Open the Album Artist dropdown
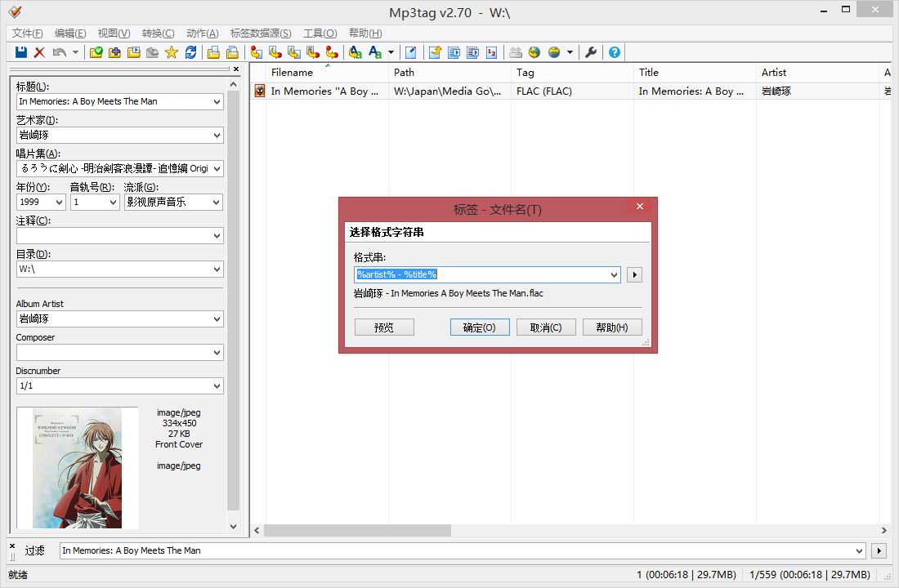 pos(216,319)
